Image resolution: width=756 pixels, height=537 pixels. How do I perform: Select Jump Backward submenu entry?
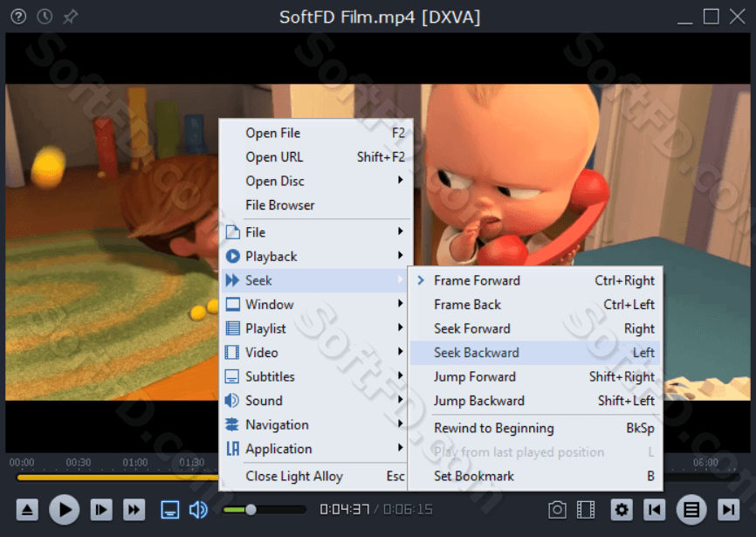pyautogui.click(x=535, y=401)
